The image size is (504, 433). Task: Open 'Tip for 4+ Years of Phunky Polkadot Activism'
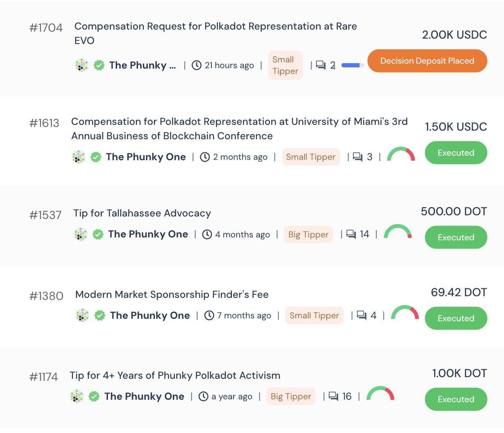(x=175, y=375)
